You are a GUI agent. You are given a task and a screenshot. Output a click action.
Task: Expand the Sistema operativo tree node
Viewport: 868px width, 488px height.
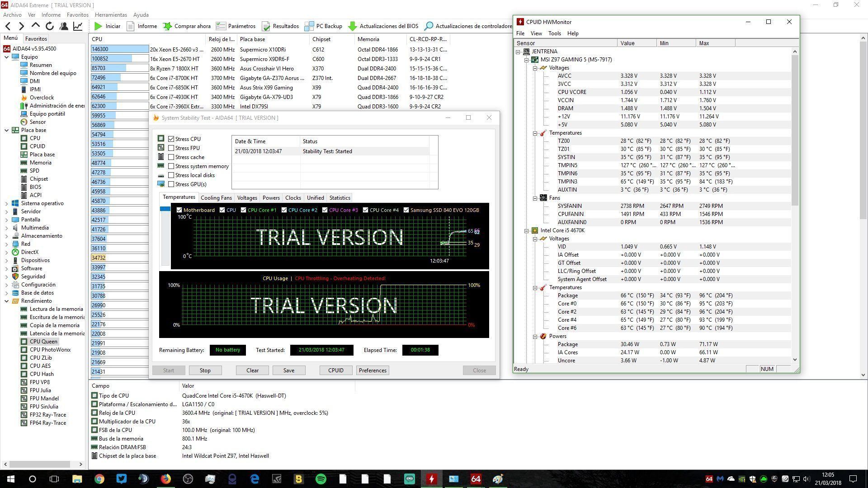(x=7, y=203)
